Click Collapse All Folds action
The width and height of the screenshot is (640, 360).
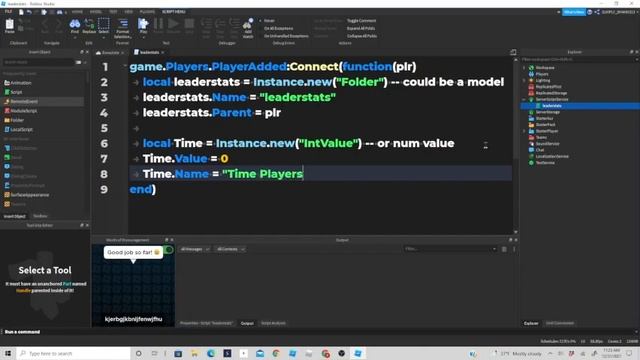click(x=362, y=36)
